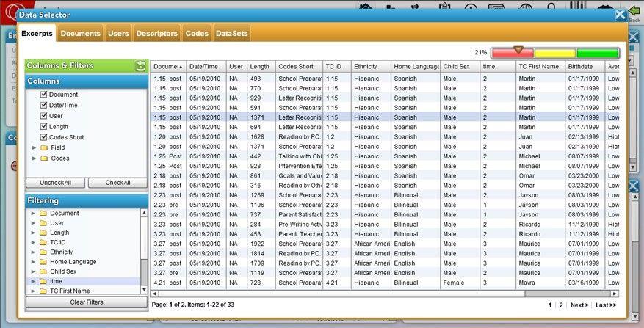The height and width of the screenshot is (328, 644).
Task: Disable the Codes Short column checkbox
Action: [43, 137]
